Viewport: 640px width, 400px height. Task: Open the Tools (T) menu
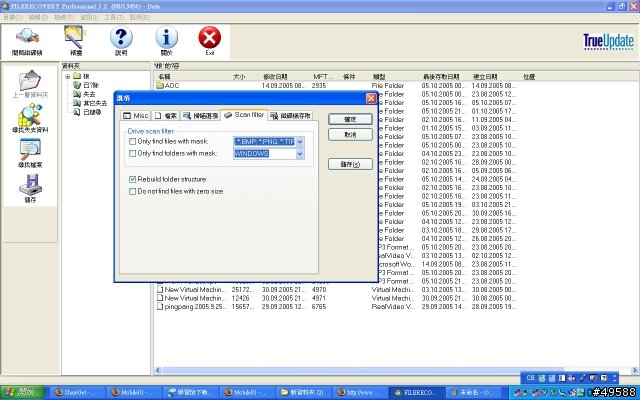[x=114, y=17]
